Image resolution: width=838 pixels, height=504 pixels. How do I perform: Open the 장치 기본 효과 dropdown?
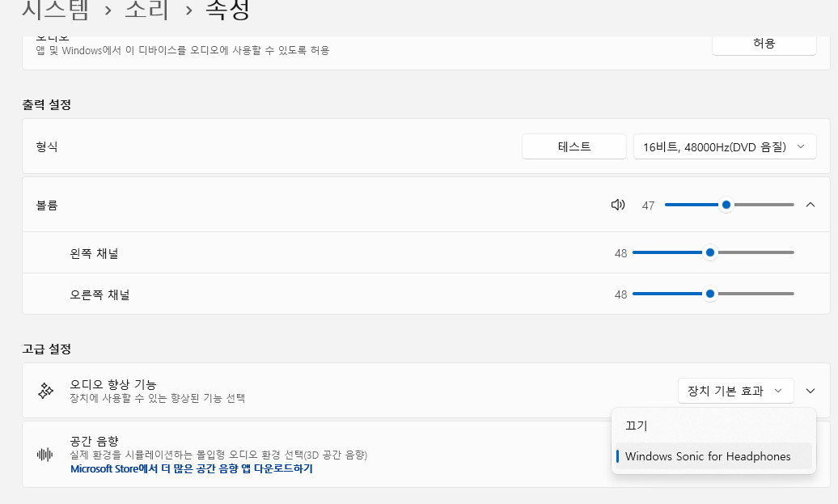pos(735,391)
